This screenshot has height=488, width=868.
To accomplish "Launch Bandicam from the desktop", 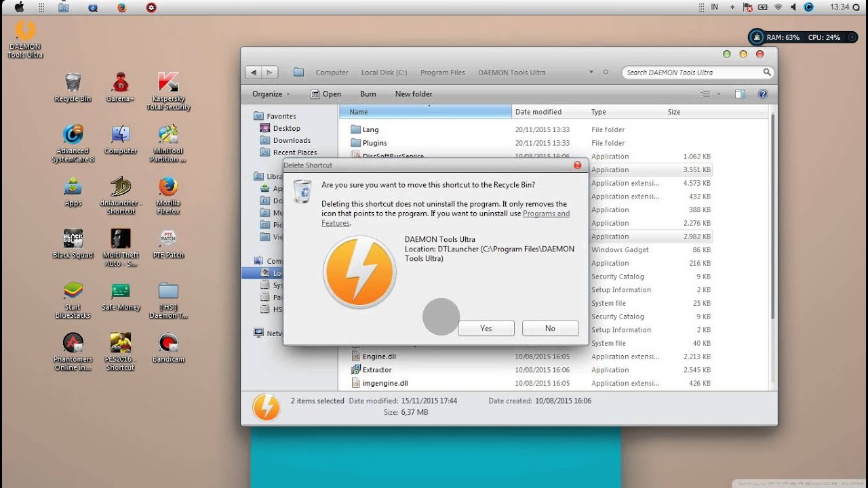I will coord(168,348).
